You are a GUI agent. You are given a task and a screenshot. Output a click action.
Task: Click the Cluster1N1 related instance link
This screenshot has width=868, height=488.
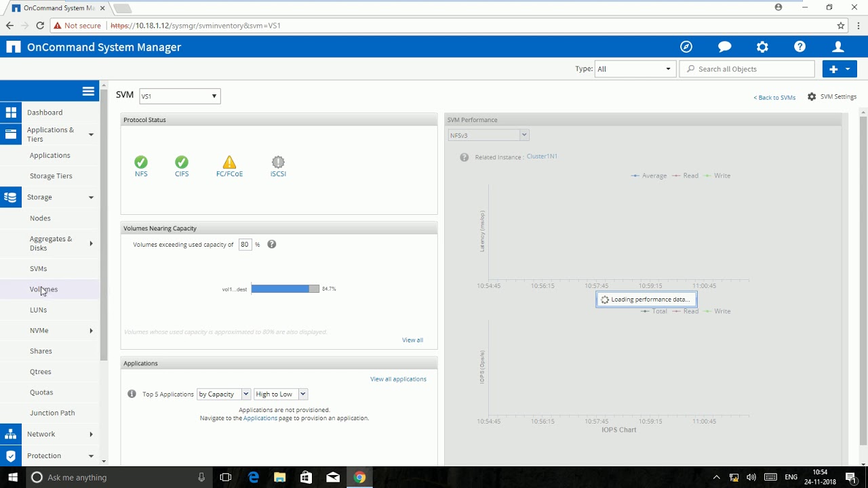tap(542, 157)
